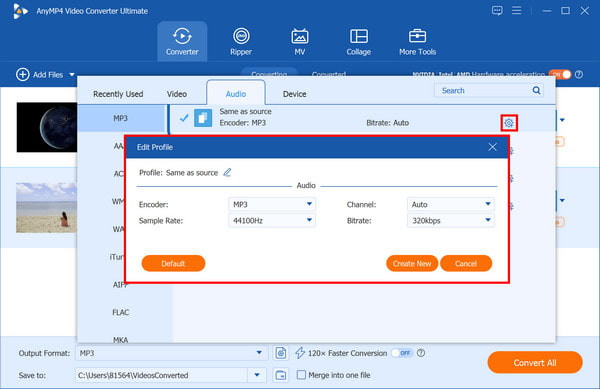Click the Add Files plus icon

pyautogui.click(x=23, y=75)
